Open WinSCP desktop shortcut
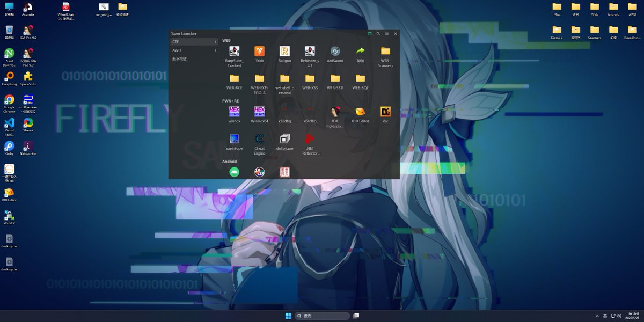The image size is (644, 322). (9, 217)
